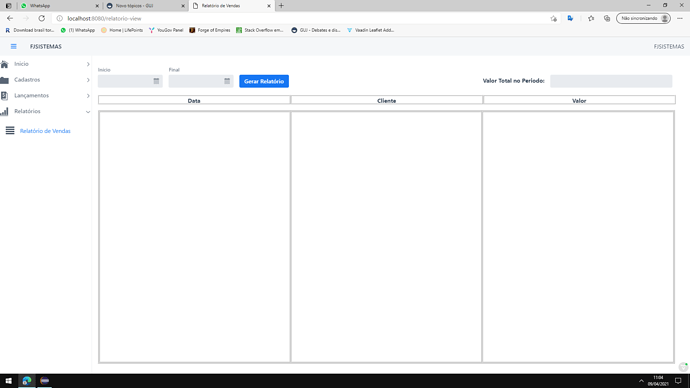Click the Relatórios bar chart icon
690x388 pixels.
4,112
